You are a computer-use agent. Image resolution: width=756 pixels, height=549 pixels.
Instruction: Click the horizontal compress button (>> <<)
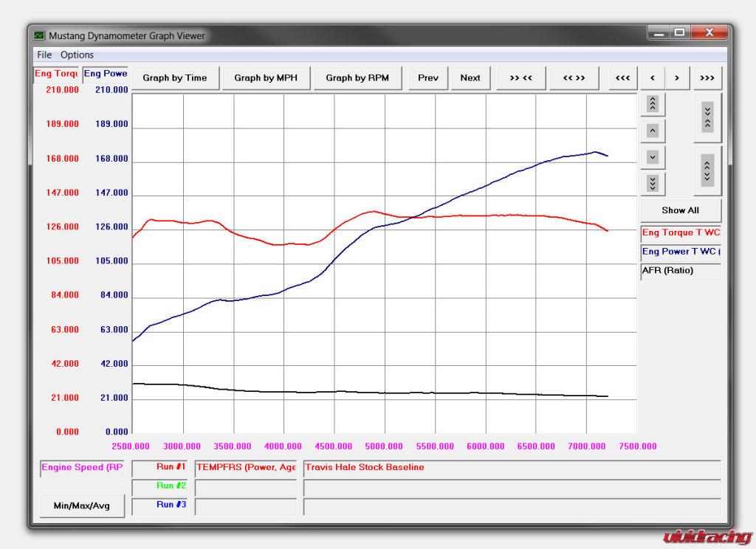tap(520, 77)
